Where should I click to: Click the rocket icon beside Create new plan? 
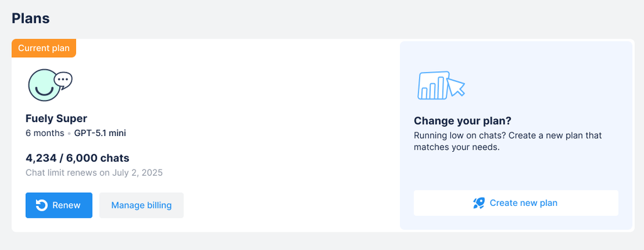tap(479, 203)
